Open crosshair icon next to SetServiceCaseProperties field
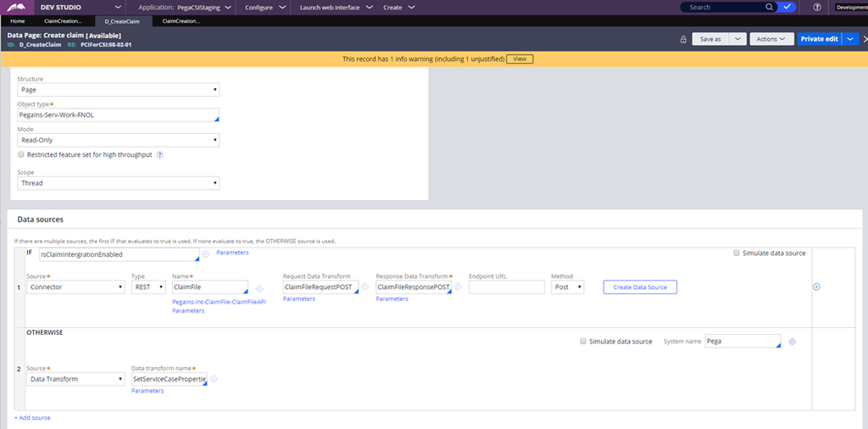This screenshot has width=868, height=429. coord(227,379)
